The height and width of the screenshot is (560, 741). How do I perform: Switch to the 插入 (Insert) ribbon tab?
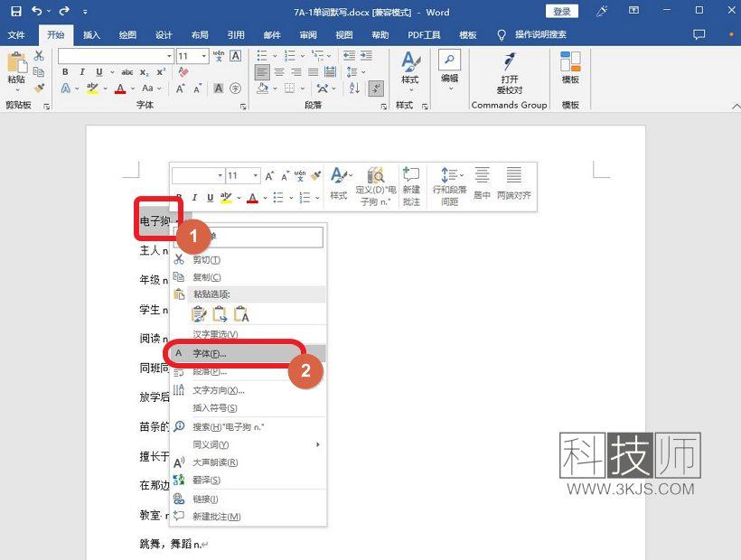click(91, 35)
